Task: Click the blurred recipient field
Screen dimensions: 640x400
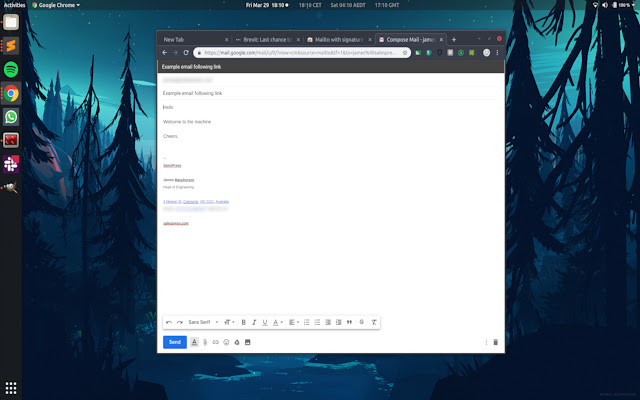Action: [x=330, y=80]
